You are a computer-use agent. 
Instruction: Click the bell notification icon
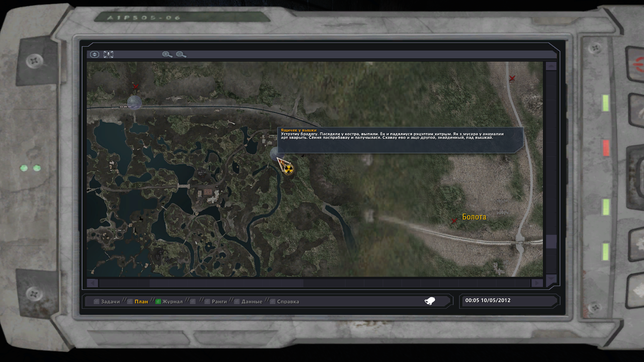coord(430,301)
